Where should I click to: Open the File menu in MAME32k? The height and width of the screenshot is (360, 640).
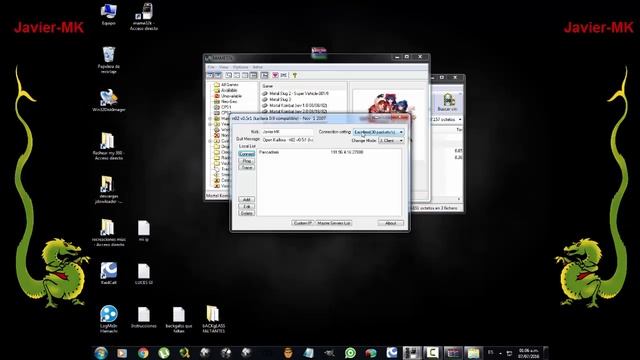(211, 67)
